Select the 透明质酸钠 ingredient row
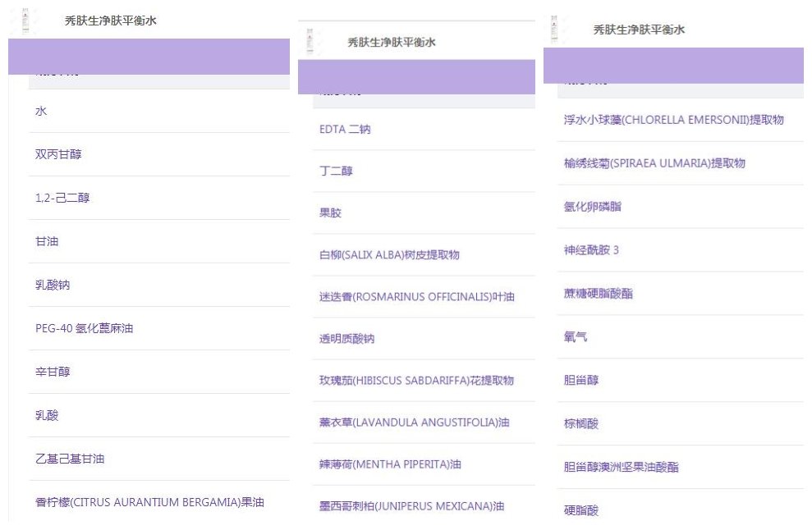Image resolution: width=812 pixels, height=530 pixels. (x=346, y=339)
